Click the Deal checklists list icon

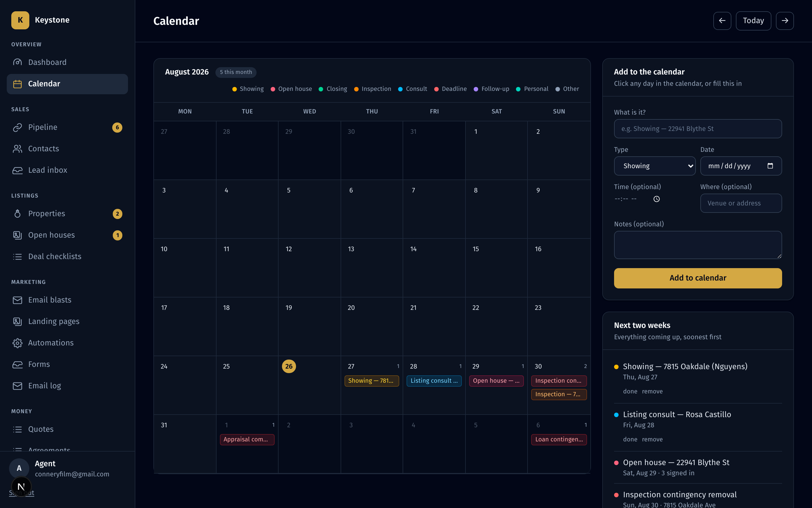pos(17,257)
